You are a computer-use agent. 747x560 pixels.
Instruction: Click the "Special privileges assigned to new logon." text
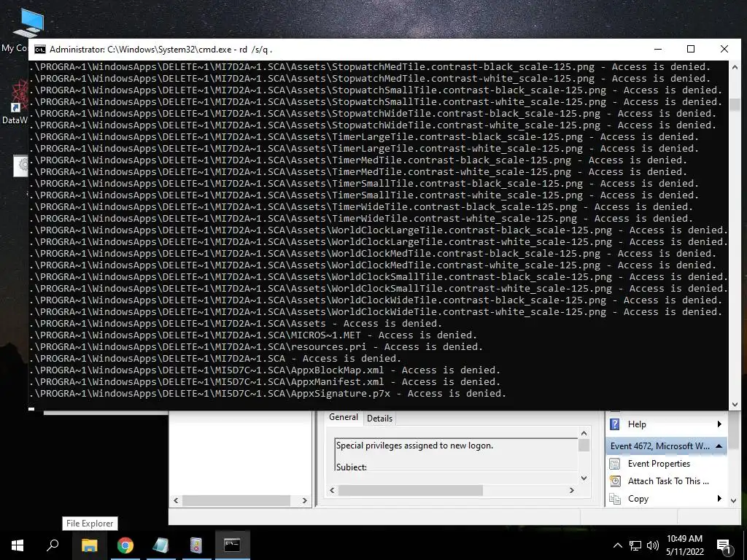point(414,446)
